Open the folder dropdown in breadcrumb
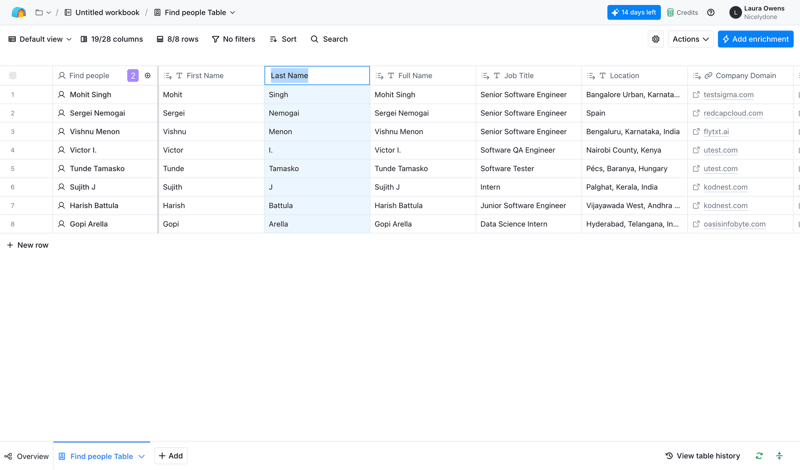800x470 pixels. (43, 13)
